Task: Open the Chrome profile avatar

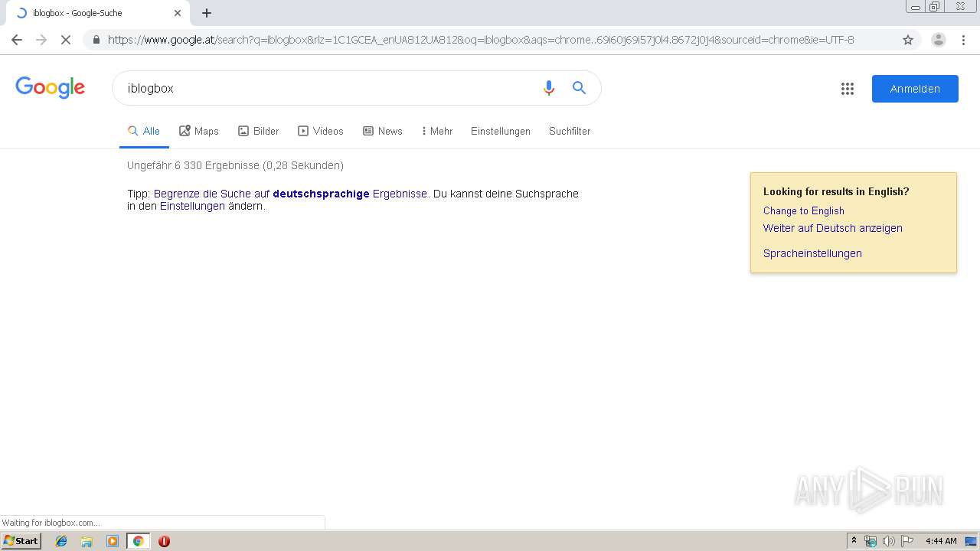Action: [x=939, y=40]
